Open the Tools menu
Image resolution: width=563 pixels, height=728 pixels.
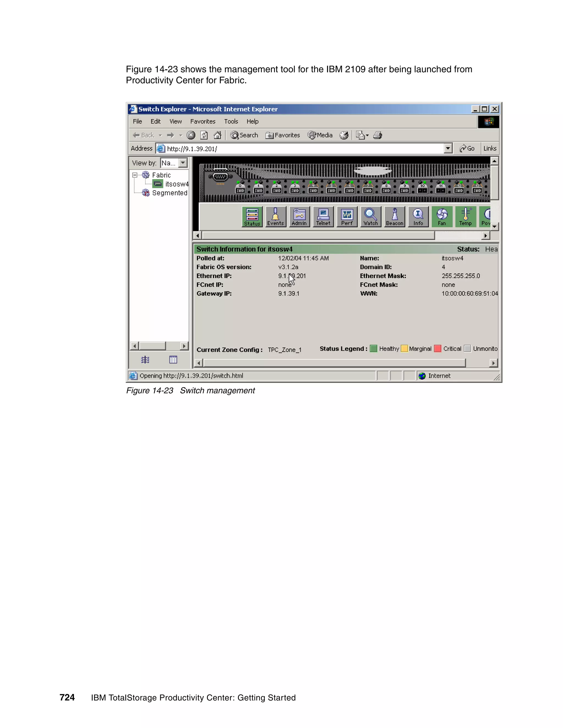[231, 121]
